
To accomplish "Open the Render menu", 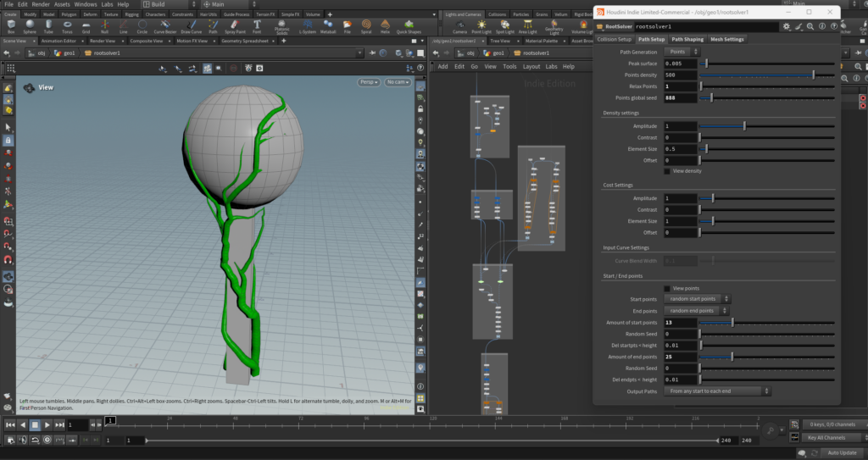I will (41, 4).
